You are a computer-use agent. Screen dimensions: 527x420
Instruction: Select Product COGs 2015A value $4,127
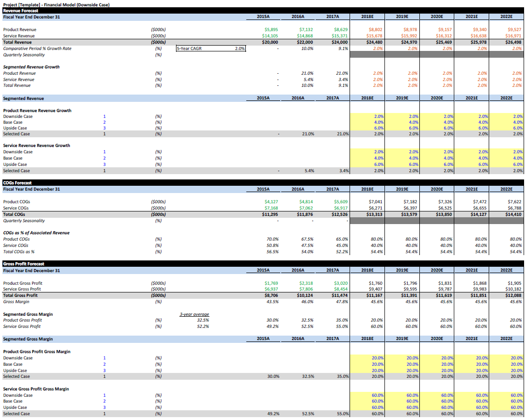point(271,202)
